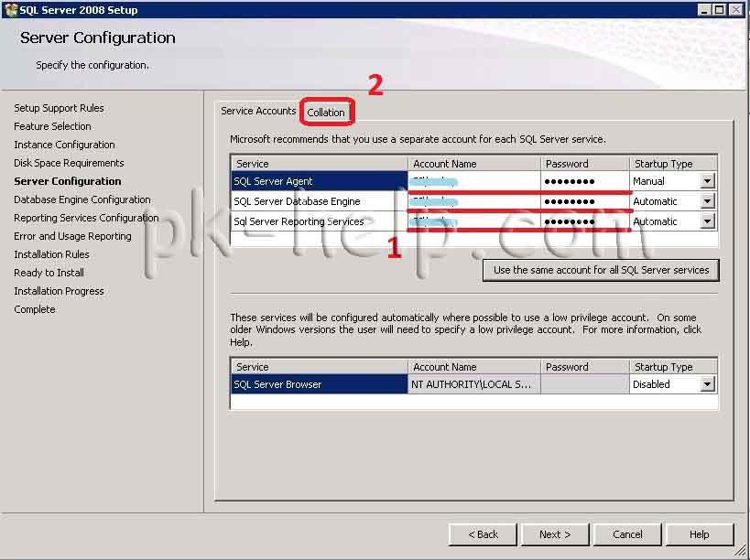750x560 pixels.
Task: Click the Feature Selection step
Action: 52,126
